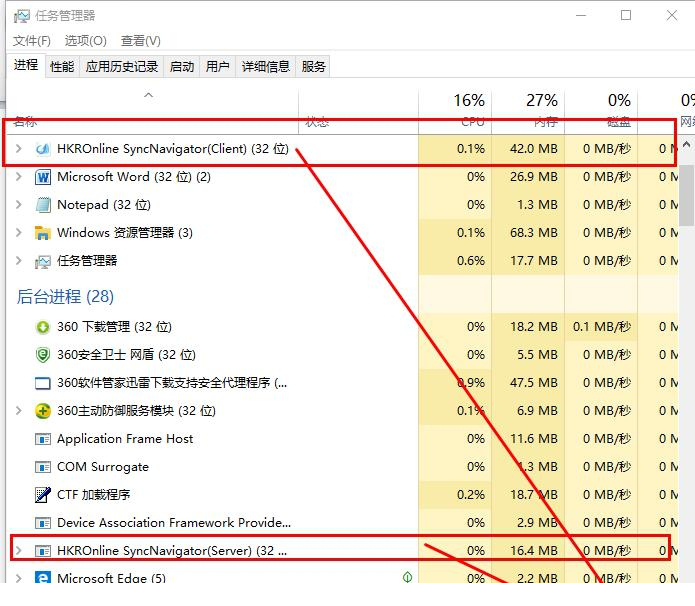This screenshot has width=695, height=606.
Task: Open the 文件(F) menu
Action: point(32,41)
